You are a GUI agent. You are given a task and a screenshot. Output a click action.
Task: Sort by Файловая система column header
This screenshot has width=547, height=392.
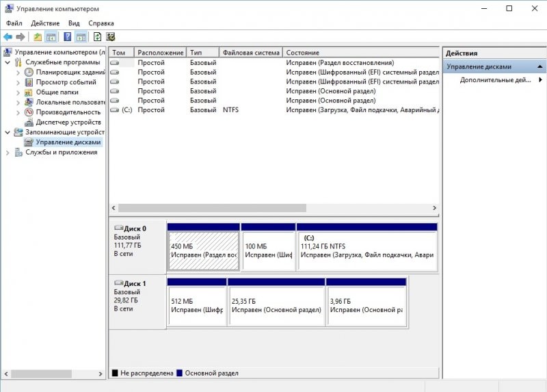(251, 53)
